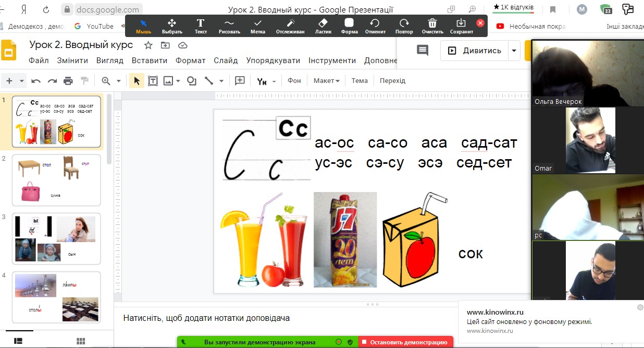This screenshot has width=644, height=348.
Task: Open the Перехід transition panel
Action: pos(392,80)
